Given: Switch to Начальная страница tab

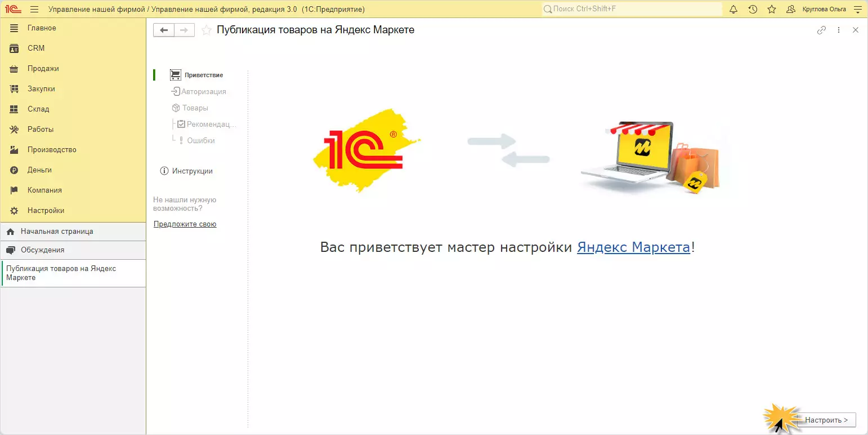Looking at the screenshot, I should (x=73, y=232).
